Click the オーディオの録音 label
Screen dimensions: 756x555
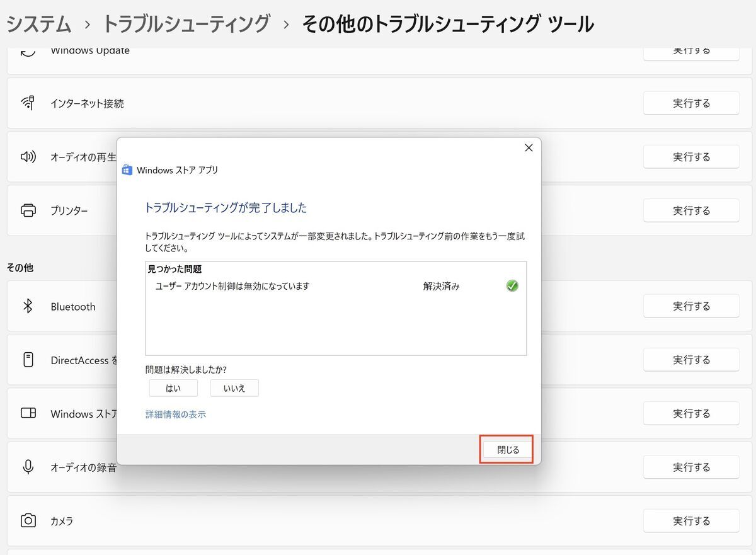(x=83, y=467)
